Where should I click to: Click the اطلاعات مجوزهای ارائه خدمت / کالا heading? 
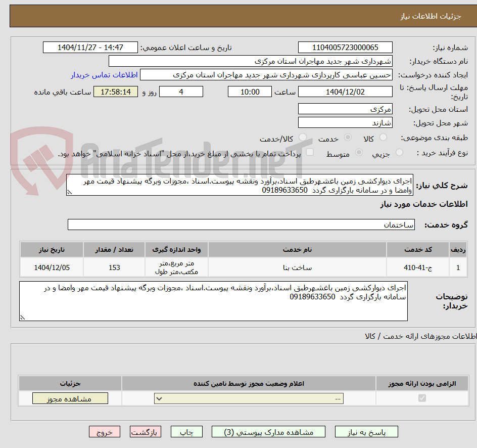click(421, 336)
